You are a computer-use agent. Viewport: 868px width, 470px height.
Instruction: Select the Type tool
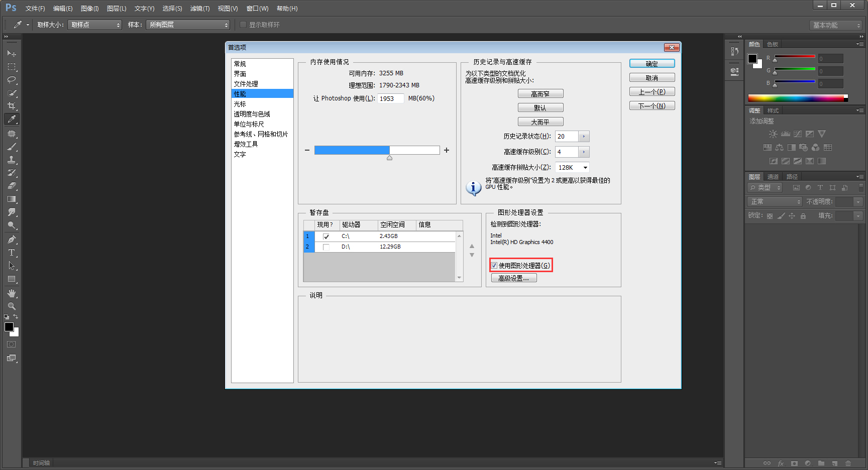(x=12, y=253)
